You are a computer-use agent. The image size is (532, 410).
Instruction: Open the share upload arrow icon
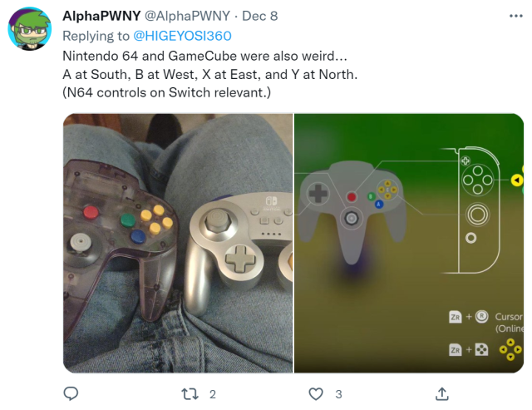coord(441,393)
